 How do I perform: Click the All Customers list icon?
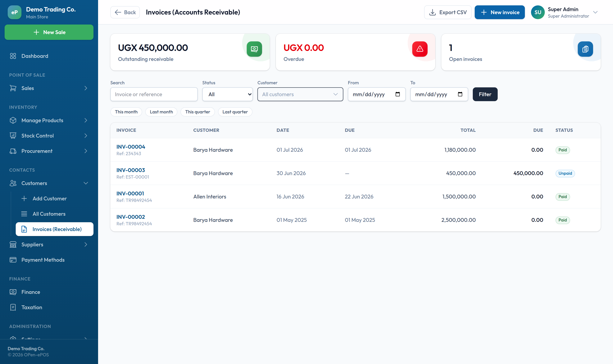click(x=24, y=214)
